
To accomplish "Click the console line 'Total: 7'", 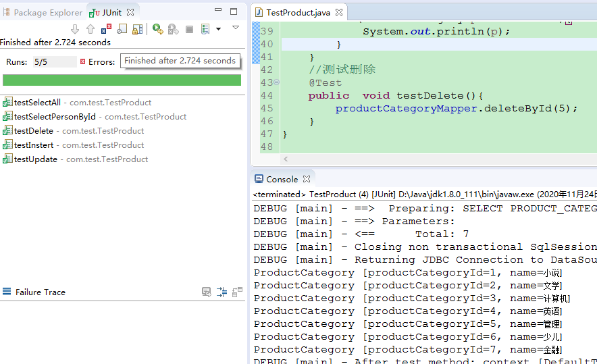I will [x=442, y=234].
